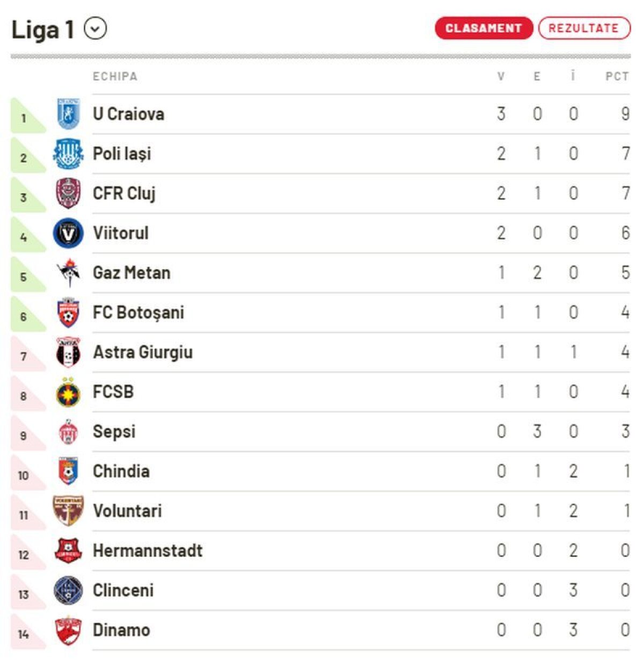The image size is (644, 660).
Task: Click the position 1 rank marker
Action: pyautogui.click(x=24, y=118)
